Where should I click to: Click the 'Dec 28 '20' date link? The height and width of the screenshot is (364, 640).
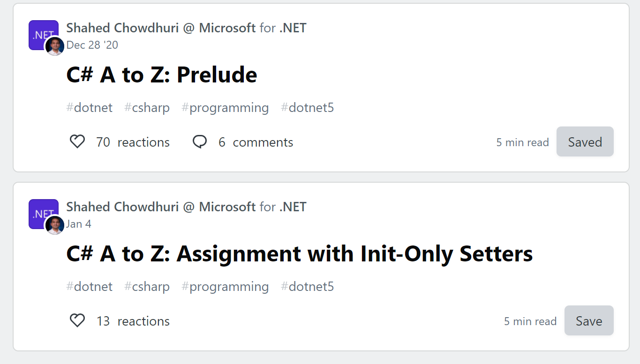tap(92, 45)
